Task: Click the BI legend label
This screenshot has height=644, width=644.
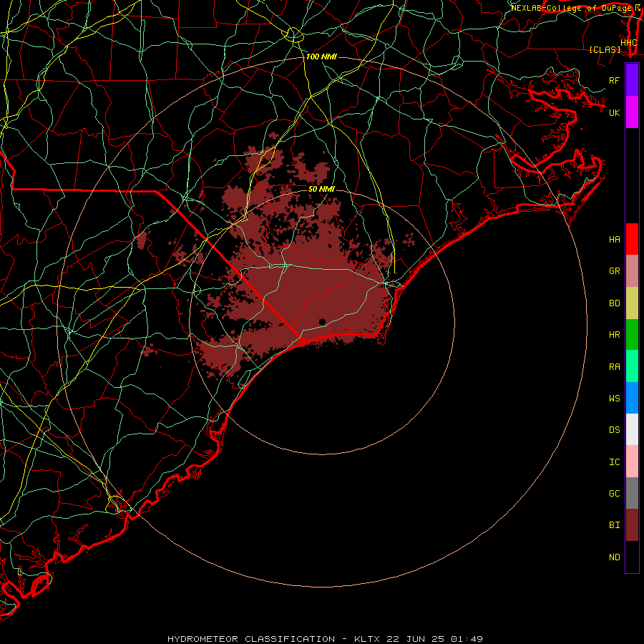Action: (x=615, y=525)
